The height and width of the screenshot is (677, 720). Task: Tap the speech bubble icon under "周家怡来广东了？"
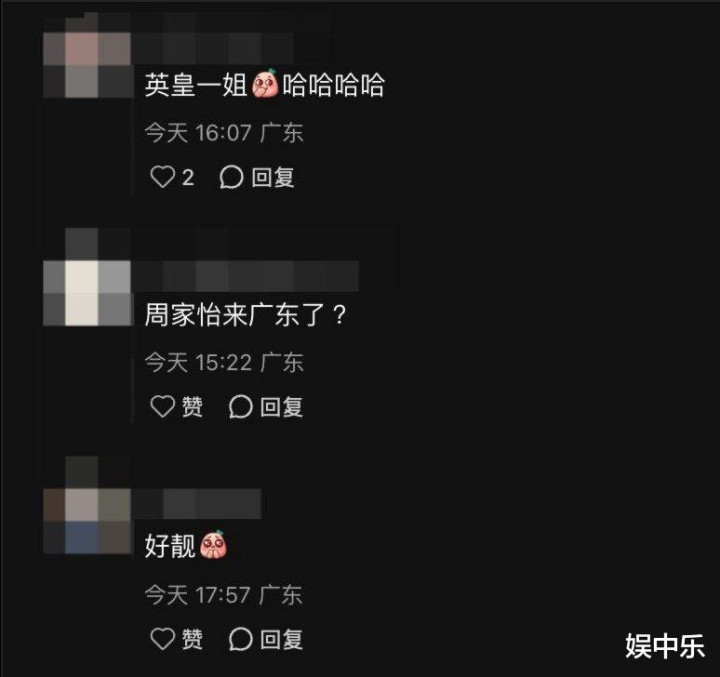tap(241, 406)
